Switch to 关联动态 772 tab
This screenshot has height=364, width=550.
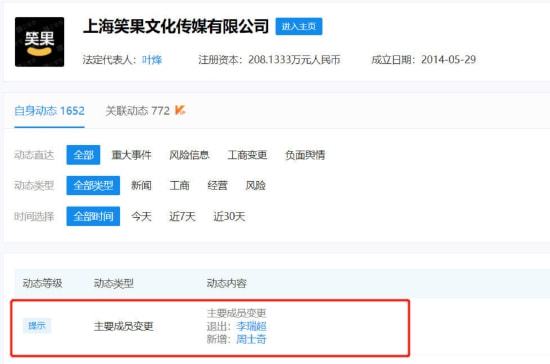138,111
